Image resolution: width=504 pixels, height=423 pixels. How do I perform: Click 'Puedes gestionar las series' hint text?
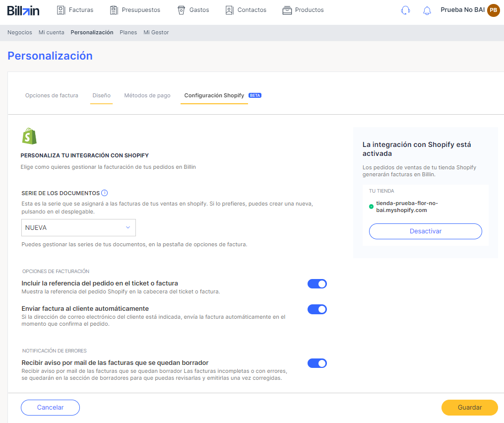134,244
